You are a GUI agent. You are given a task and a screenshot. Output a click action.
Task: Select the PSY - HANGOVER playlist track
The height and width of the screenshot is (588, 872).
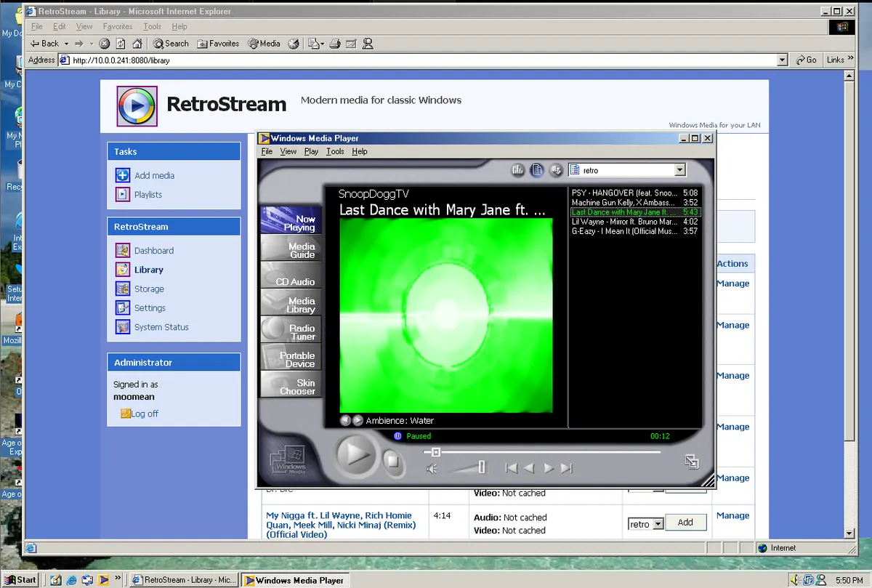click(634, 193)
